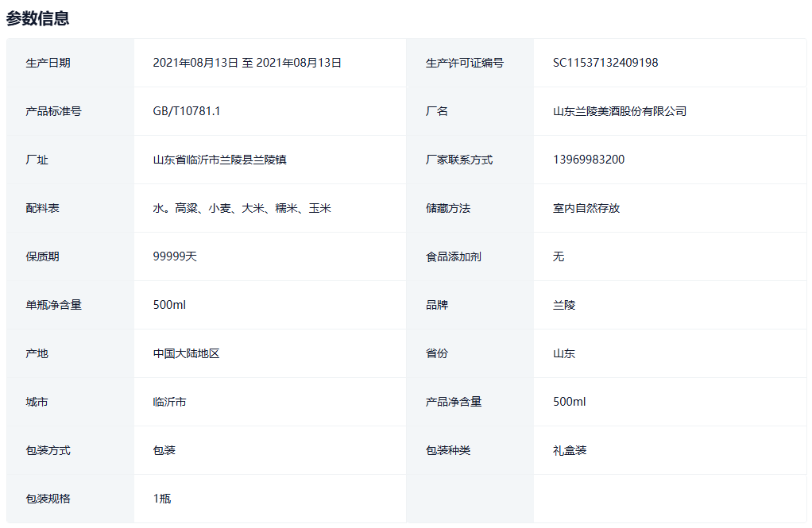Image resolution: width=812 pixels, height=528 pixels.
Task: Select the 产品标准号 label
Action: [53, 111]
